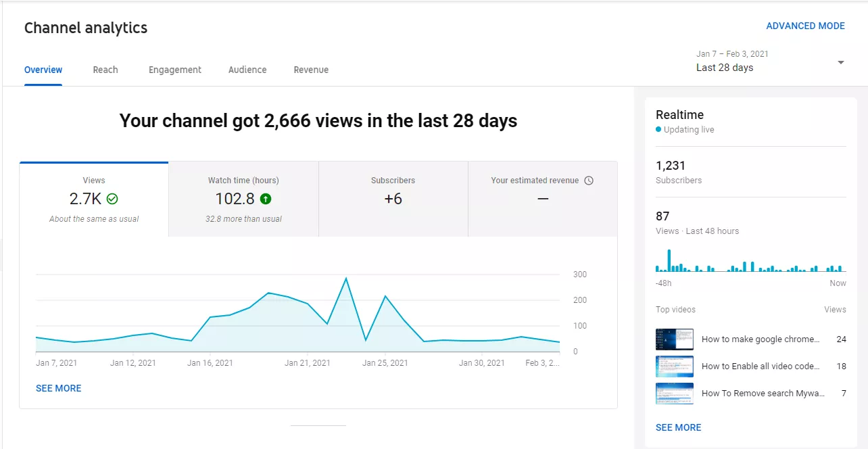
Task: Open the 'How to make google chrome' video thumbnail
Action: tap(675, 339)
